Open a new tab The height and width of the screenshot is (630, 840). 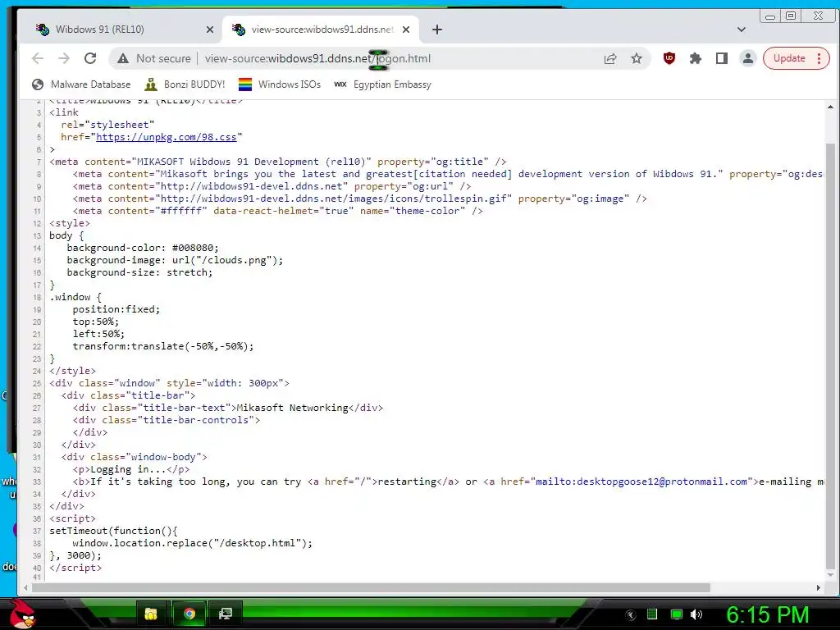[437, 30]
